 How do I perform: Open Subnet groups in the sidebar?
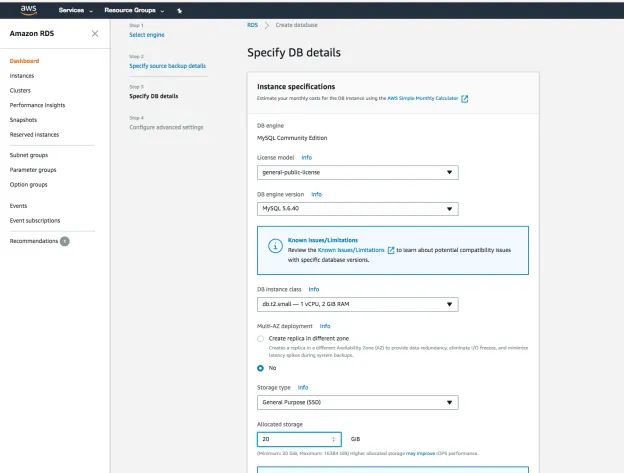pos(29,155)
